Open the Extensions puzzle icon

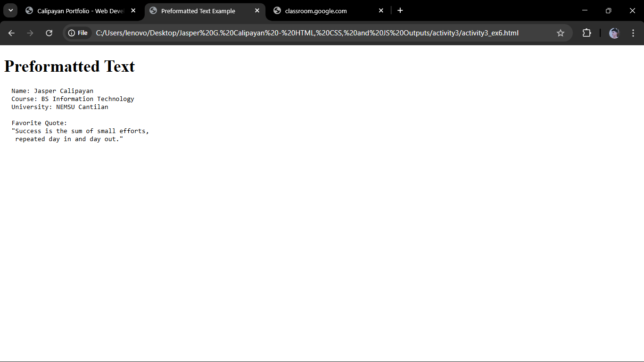pyautogui.click(x=586, y=33)
